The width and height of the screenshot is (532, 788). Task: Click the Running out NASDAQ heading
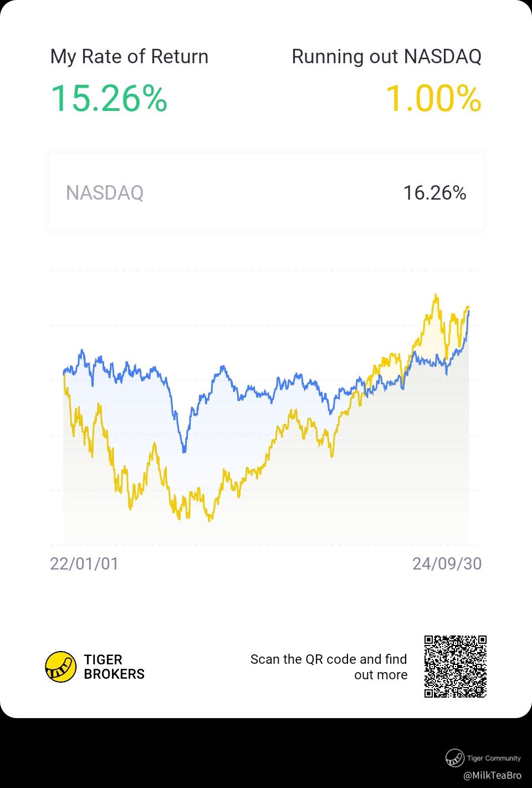click(387, 57)
